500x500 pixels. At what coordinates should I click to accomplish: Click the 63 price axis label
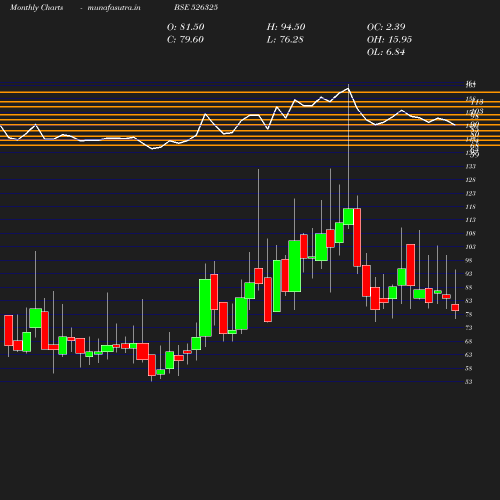point(469,355)
